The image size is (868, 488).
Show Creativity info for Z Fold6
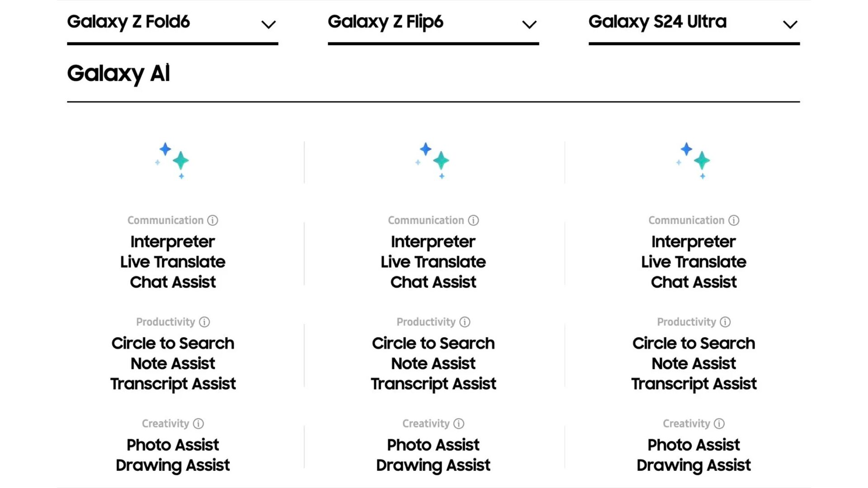(198, 424)
